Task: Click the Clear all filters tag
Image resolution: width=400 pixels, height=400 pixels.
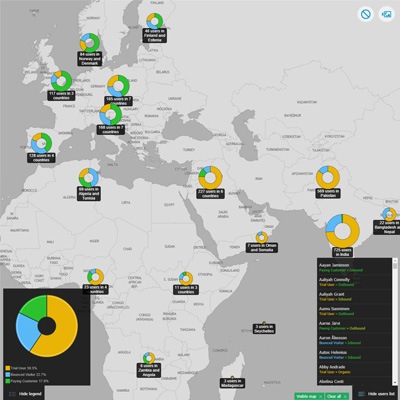Action: [338, 396]
